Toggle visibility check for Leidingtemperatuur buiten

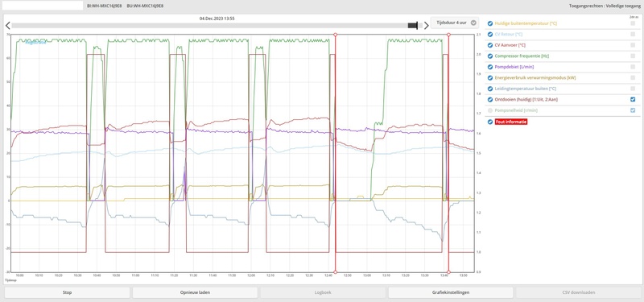490,89
